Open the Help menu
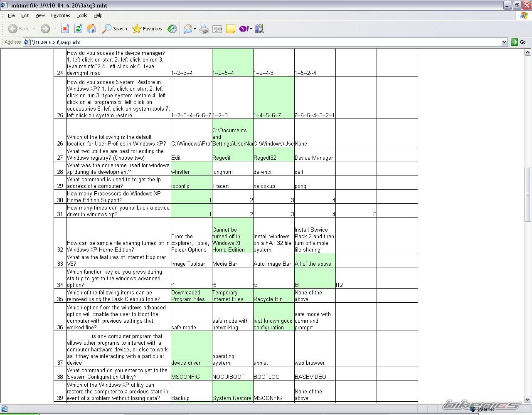This screenshot has height=415, width=532. (x=98, y=15)
